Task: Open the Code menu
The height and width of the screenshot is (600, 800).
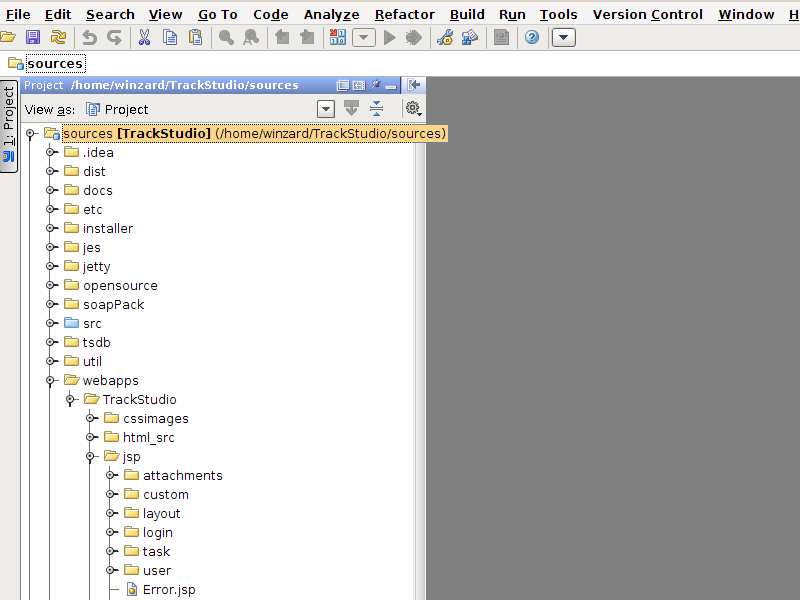Action: 271,14
